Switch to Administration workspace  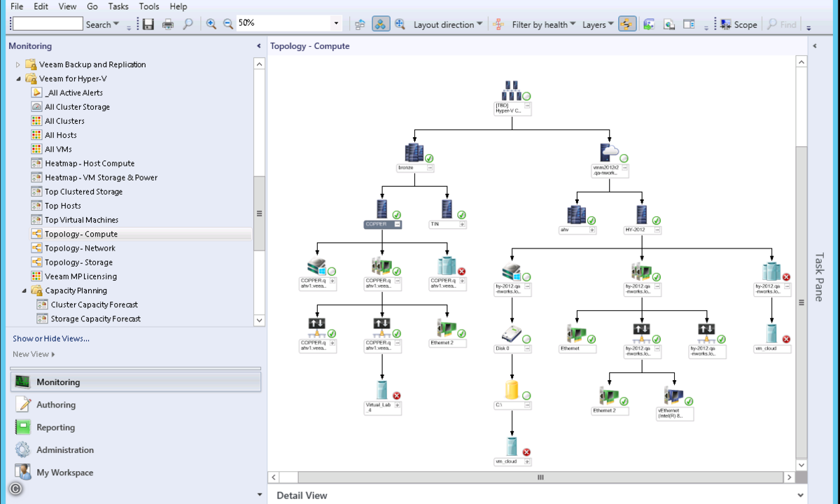136,450
